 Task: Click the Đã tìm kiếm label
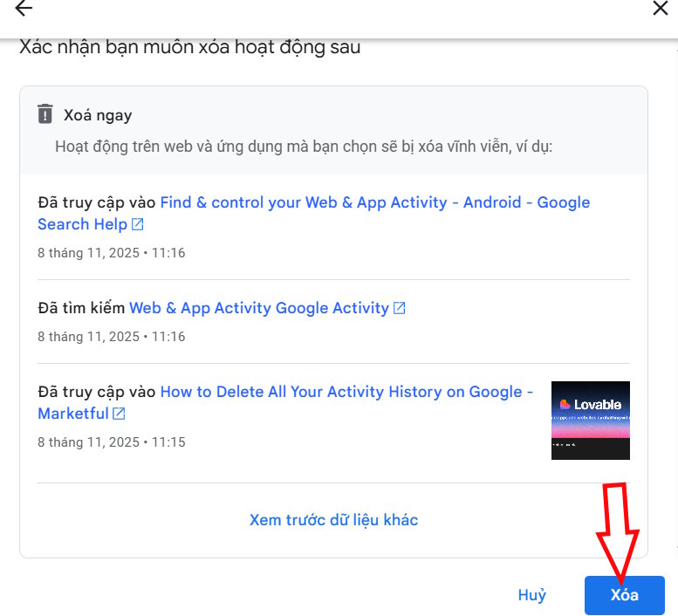click(81, 308)
